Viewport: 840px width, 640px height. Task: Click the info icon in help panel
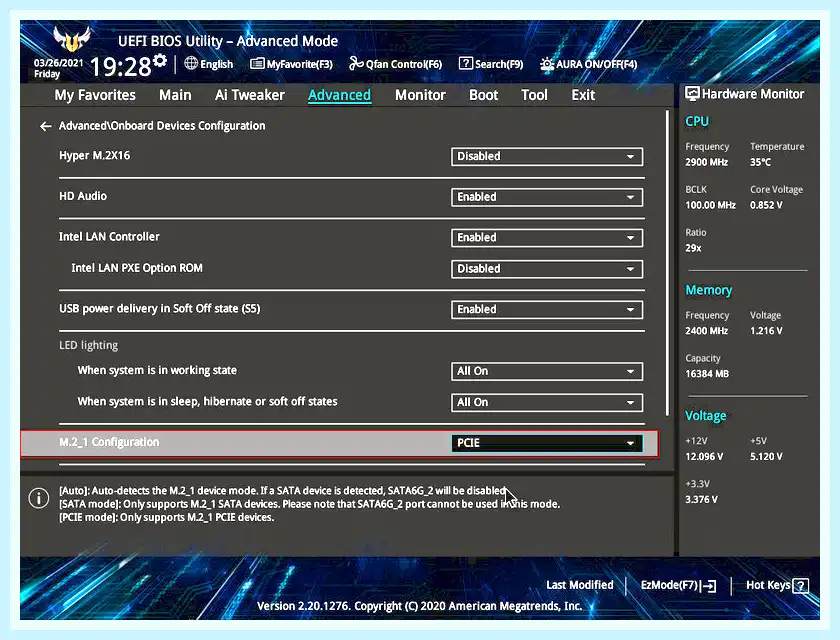click(x=39, y=498)
